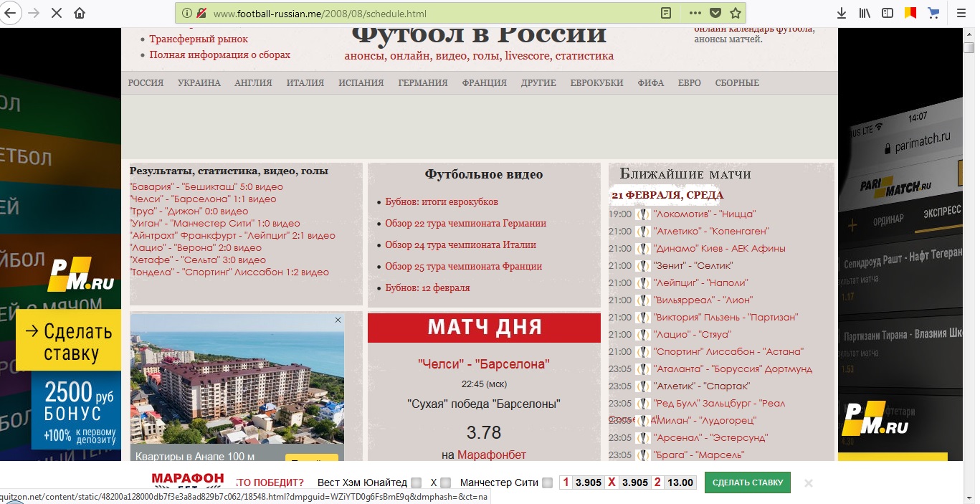980x504 pixels.
Task: Go back to the previous page
Action: [x=11, y=13]
